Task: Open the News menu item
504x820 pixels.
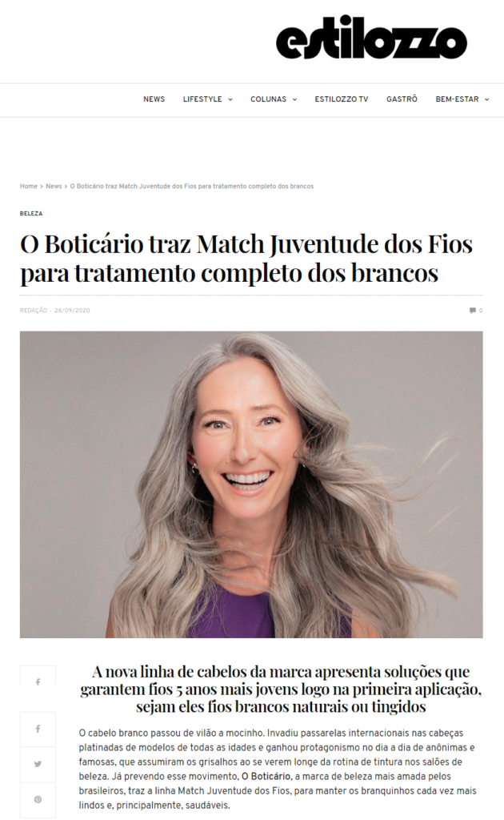Action: [x=154, y=98]
